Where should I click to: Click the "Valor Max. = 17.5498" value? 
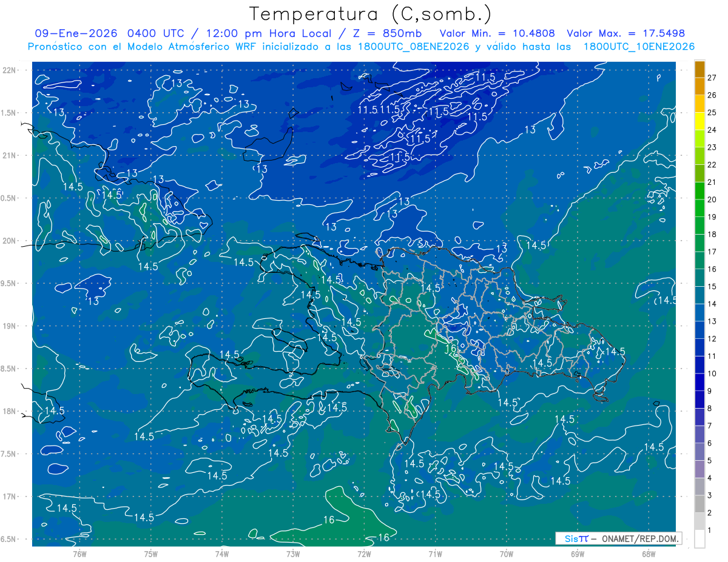pos(625,33)
